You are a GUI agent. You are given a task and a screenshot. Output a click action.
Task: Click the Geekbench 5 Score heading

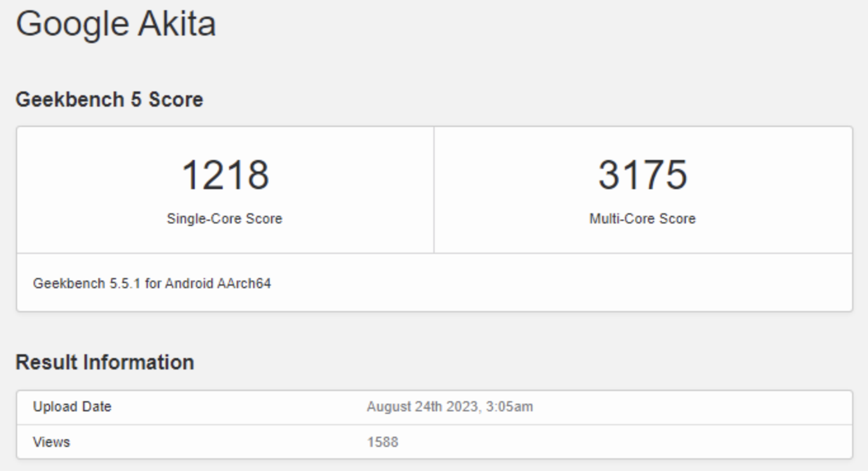pyautogui.click(x=109, y=100)
